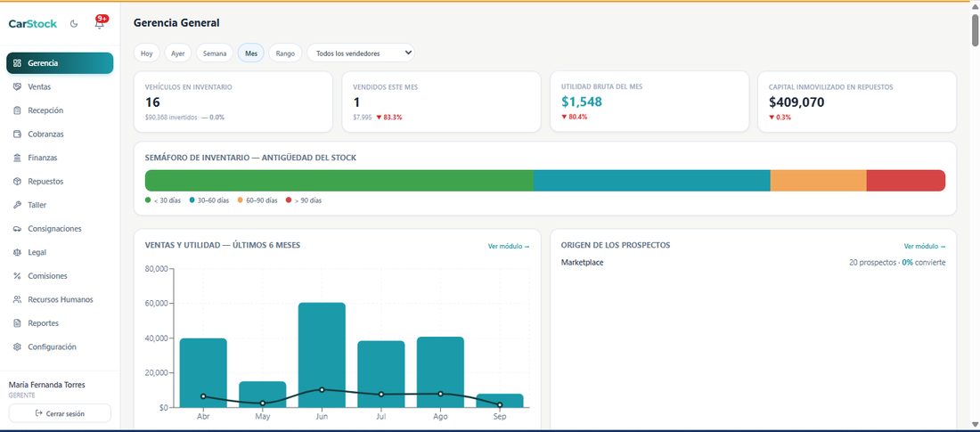Go to Comisiones section
Image resolution: width=980 pixels, height=432 pixels.
[60, 276]
